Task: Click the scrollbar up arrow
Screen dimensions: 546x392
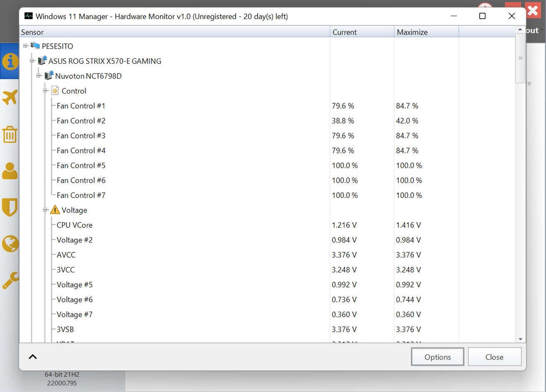Action: pyautogui.click(x=520, y=30)
